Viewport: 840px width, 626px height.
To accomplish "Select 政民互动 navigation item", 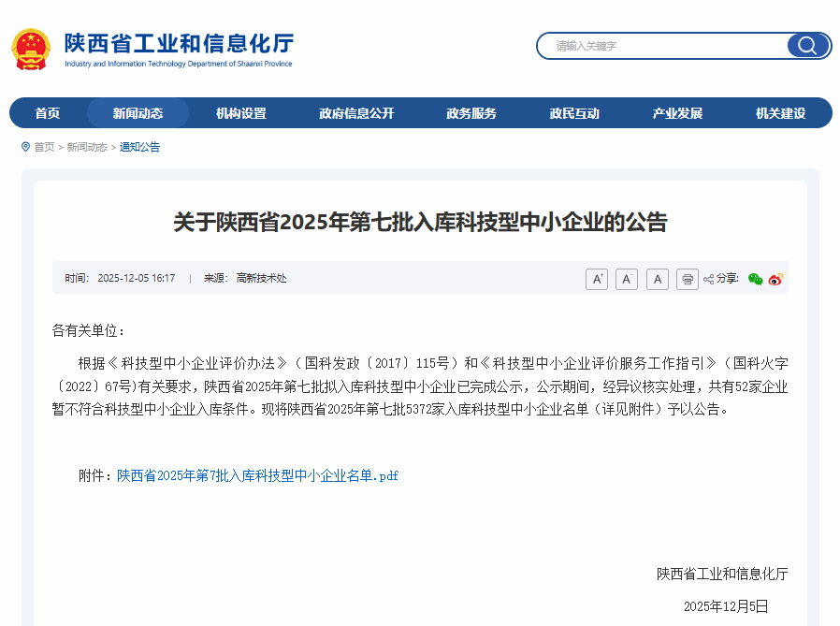I will tap(574, 113).
